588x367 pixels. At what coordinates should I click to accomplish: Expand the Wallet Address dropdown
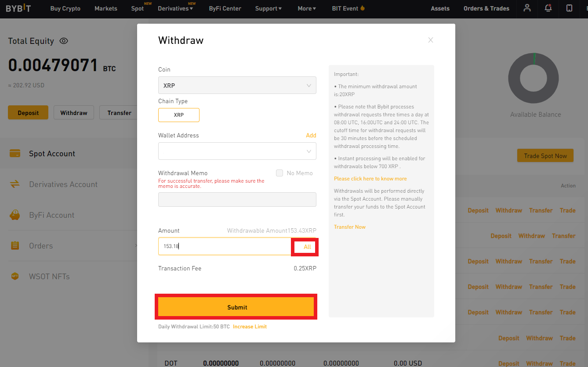[x=237, y=151]
